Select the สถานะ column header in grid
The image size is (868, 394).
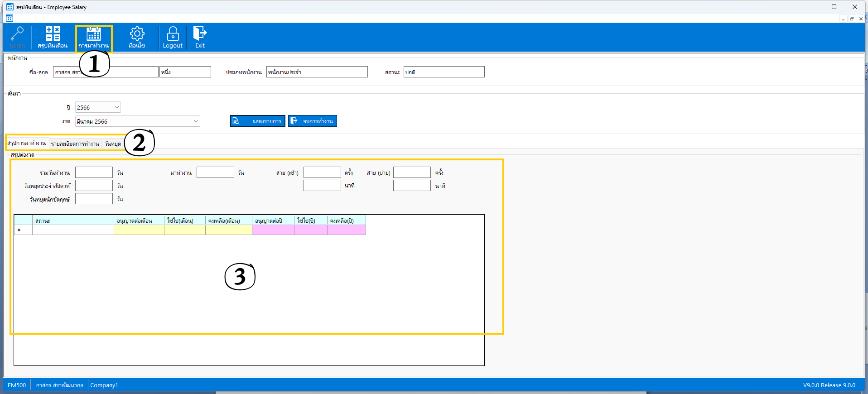(73, 221)
